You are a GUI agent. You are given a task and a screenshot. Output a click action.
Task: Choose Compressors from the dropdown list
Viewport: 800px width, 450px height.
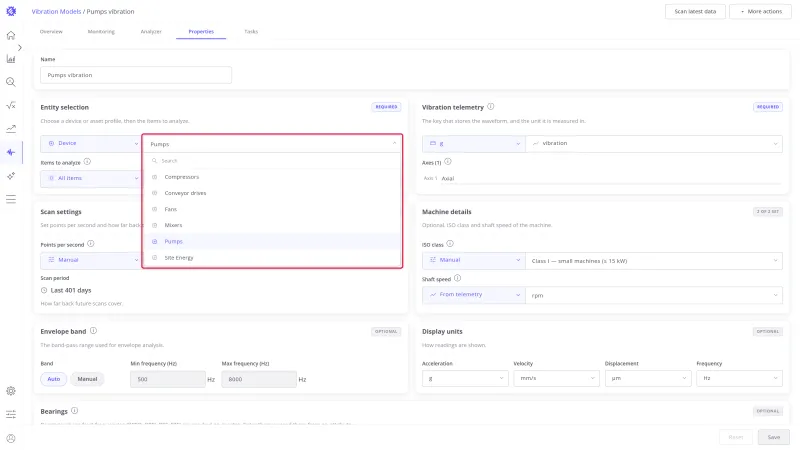pyautogui.click(x=272, y=177)
